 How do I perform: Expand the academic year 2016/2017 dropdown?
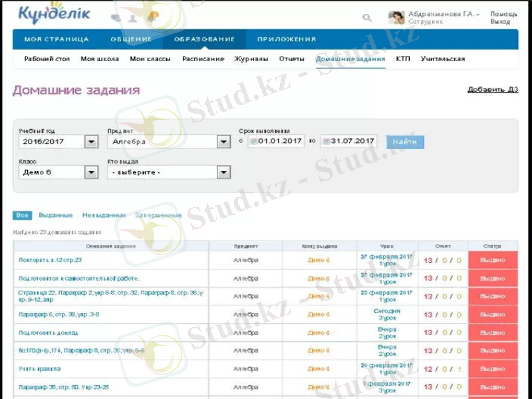tap(91, 142)
